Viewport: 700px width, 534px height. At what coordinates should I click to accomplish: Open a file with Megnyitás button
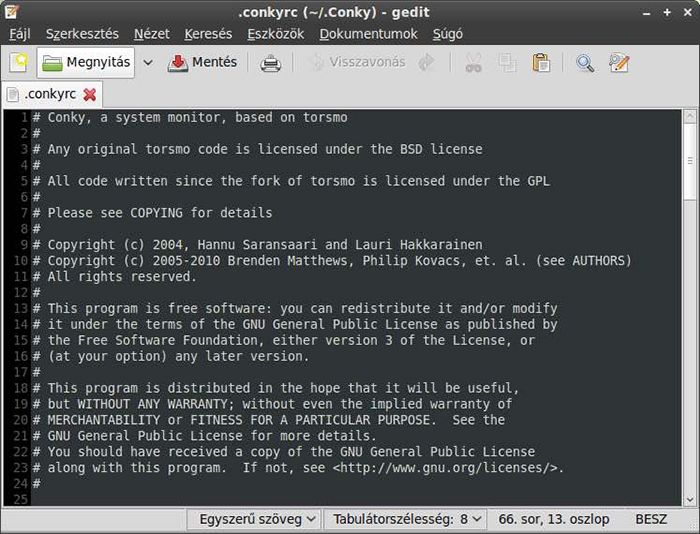(x=86, y=63)
